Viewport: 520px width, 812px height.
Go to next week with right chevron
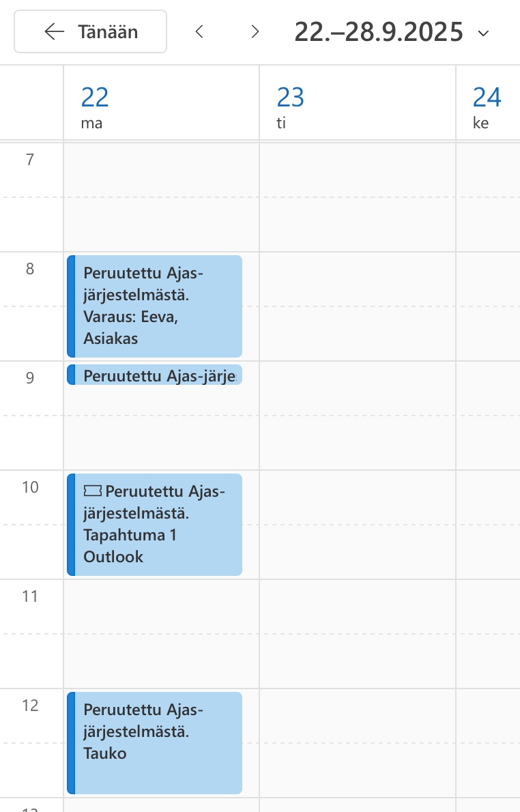point(255,31)
